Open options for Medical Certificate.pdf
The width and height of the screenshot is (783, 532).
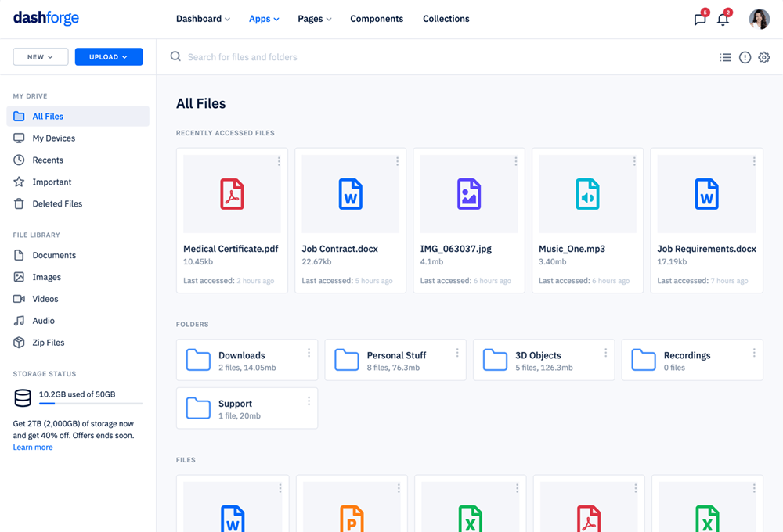click(279, 162)
